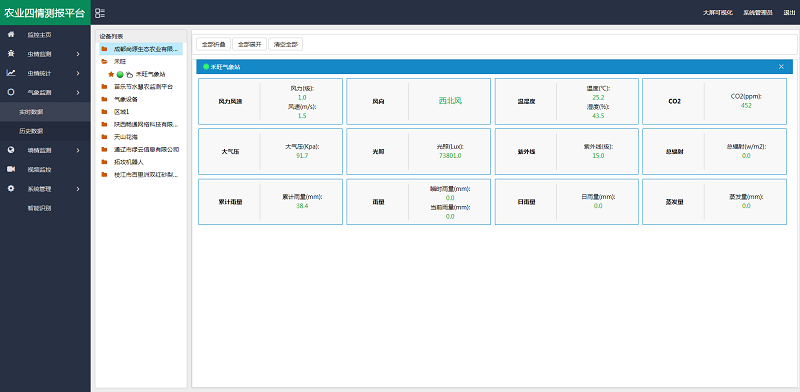The height and width of the screenshot is (392, 800).
Task: Open 监控主页 via home icon
Action: coord(11,34)
